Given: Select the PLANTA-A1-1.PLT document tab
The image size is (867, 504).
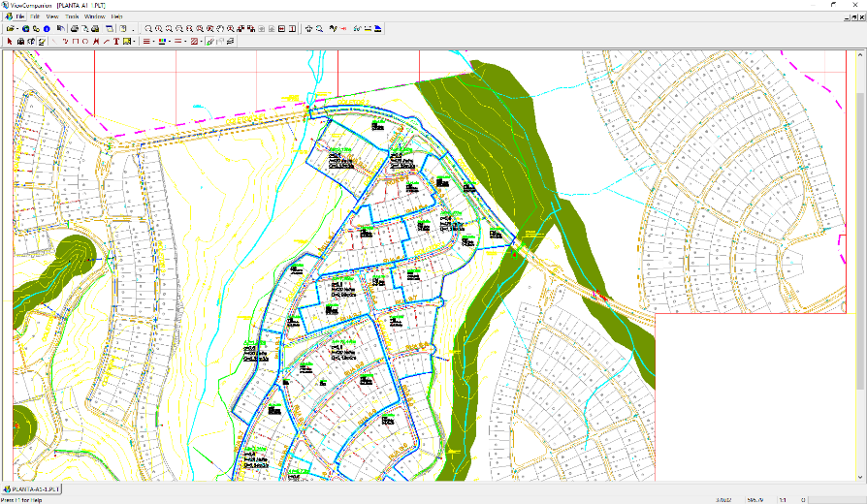Looking at the screenshot, I should coord(32,489).
